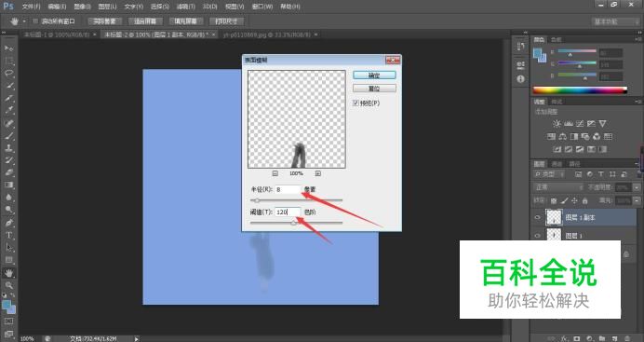Select the Path Selection tool

8,248
